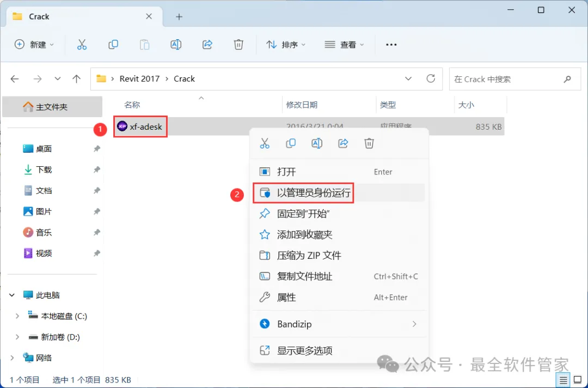Click the folder icon in the address bar
Screen dimensions: 588x388
pyautogui.click(x=101, y=79)
